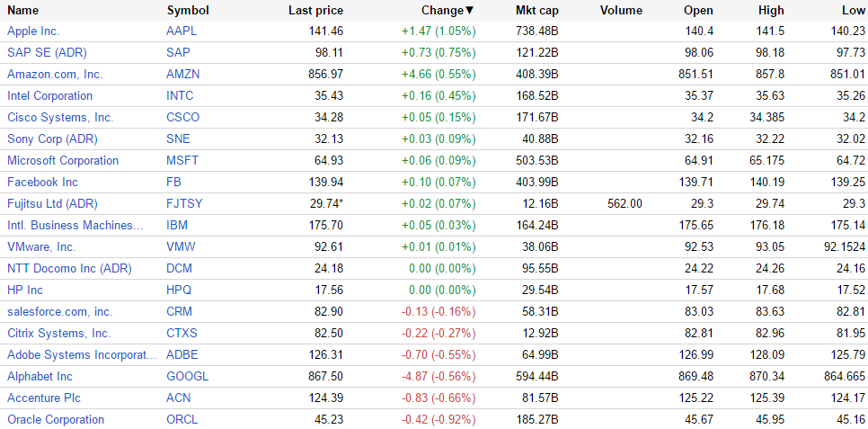Image resolution: width=868 pixels, height=429 pixels.
Task: Click the High column header
Action: click(771, 11)
